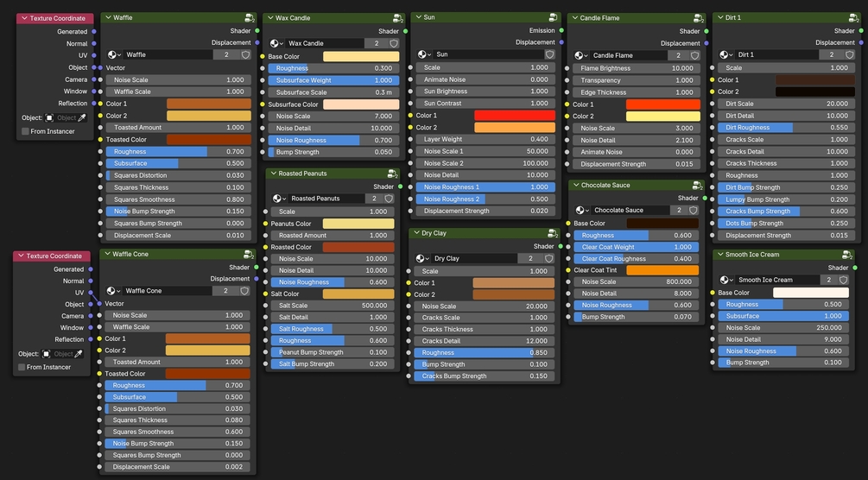868x480 pixels.
Task: Click Color 1 red swatch in the Sun node
Action: pos(514,115)
